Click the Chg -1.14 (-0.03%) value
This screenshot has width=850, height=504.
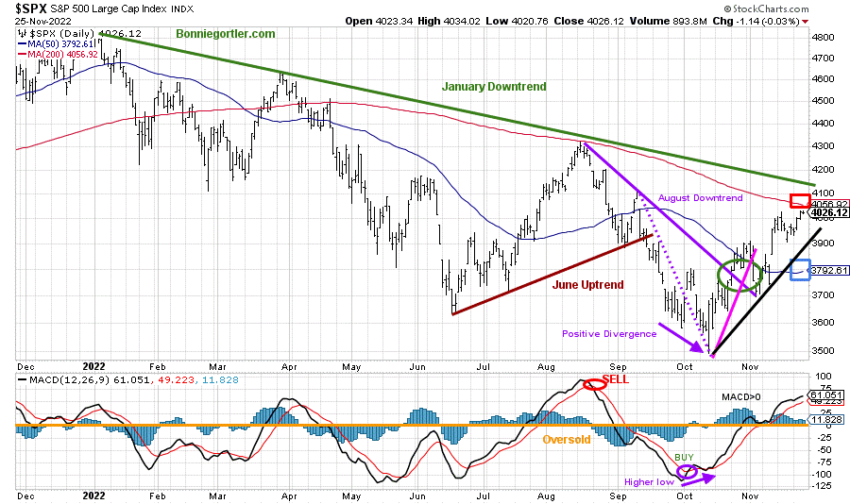coord(756,21)
